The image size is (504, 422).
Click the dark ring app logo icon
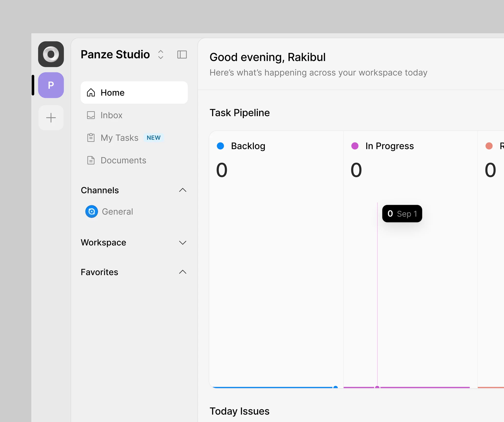(51, 54)
